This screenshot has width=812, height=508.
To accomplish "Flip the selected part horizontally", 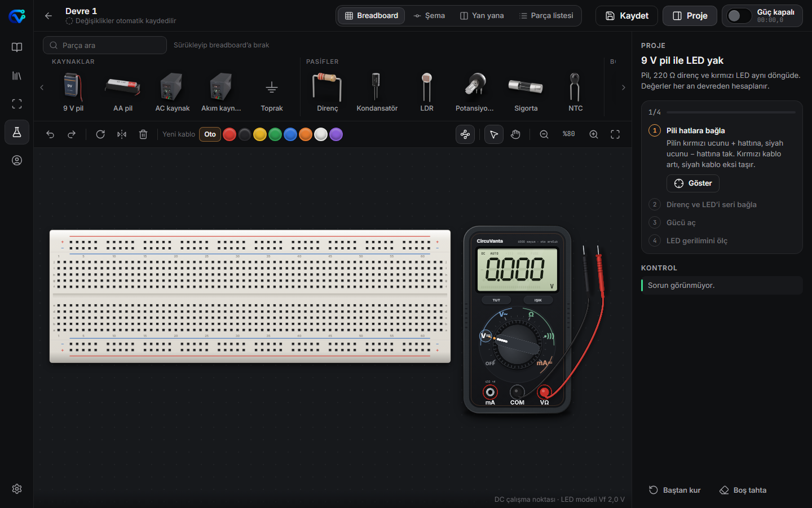I will [x=122, y=134].
